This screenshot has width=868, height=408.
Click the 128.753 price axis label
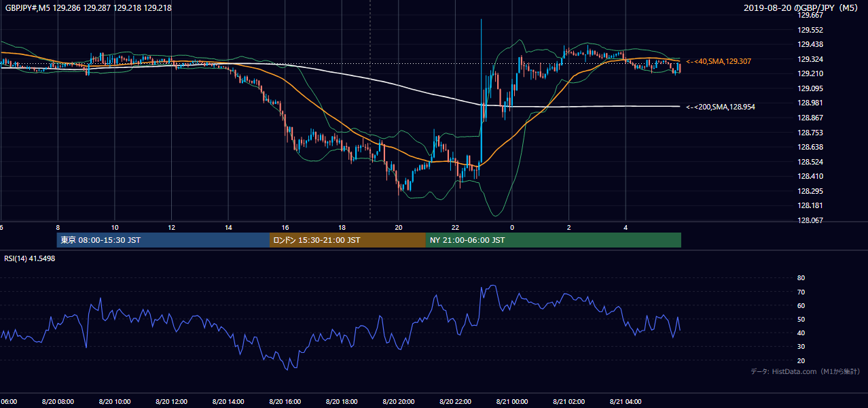[810, 133]
